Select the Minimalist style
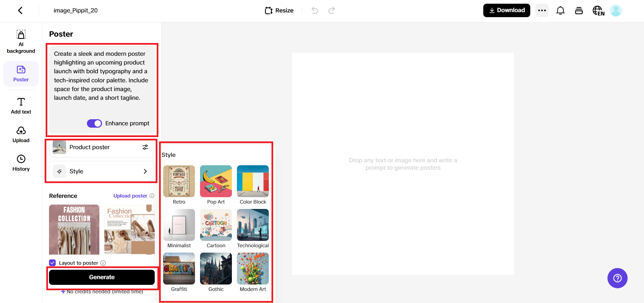This screenshot has height=303, width=644. [x=179, y=225]
